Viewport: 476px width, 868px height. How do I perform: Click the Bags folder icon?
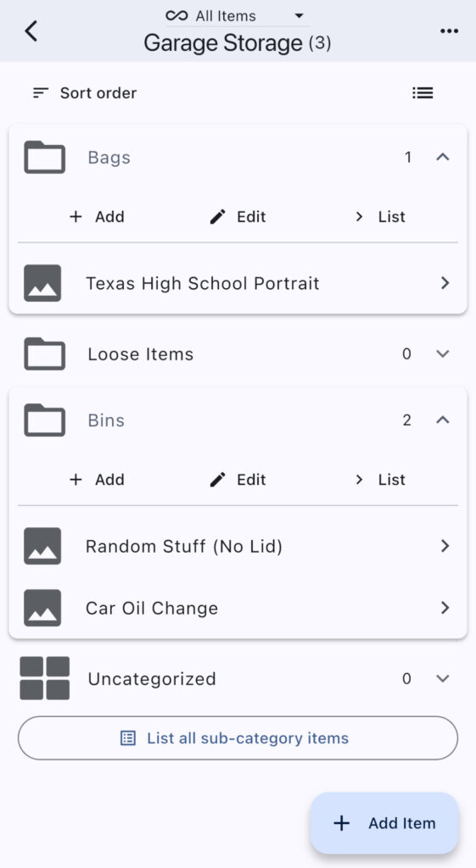point(44,157)
